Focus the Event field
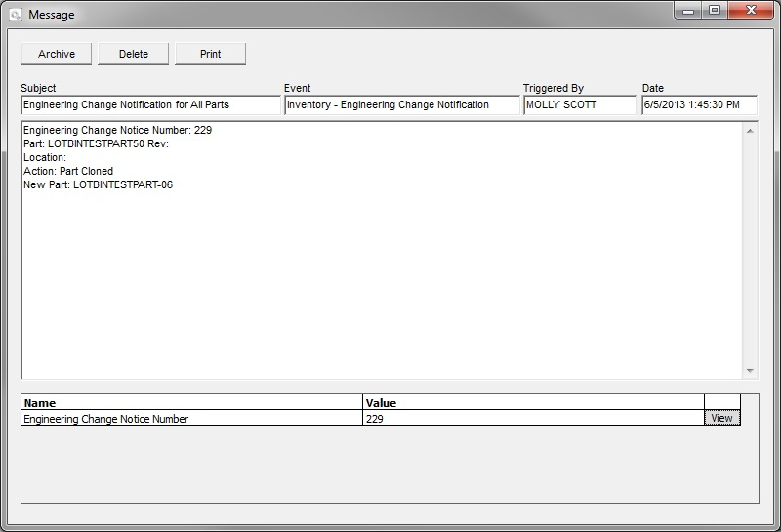This screenshot has height=532, width=781. (x=402, y=105)
